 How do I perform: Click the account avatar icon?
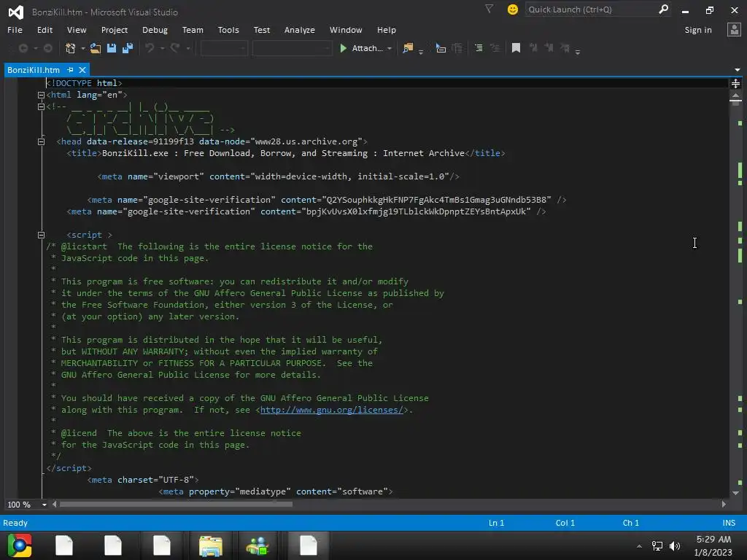pyautogui.click(x=734, y=29)
